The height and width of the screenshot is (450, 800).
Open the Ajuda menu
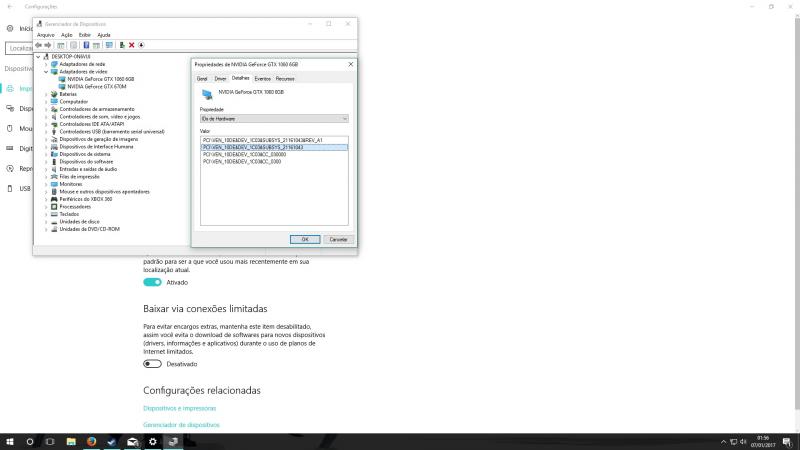pyautogui.click(x=104, y=35)
